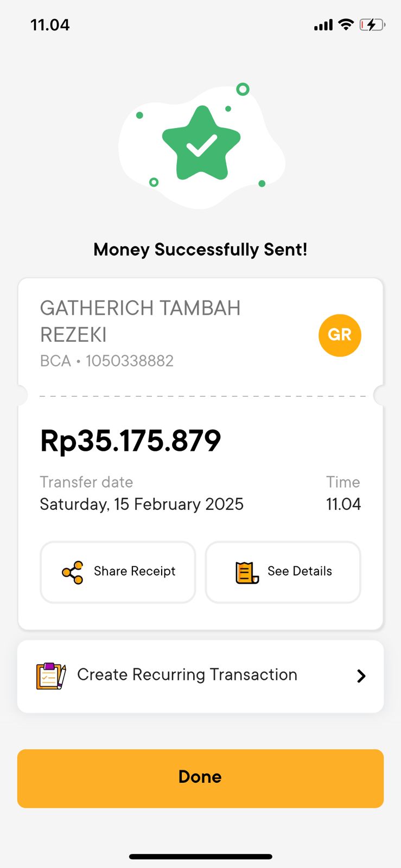Tap the recipient name GATHERICH TAMBAH REZEKI
Screen dimensions: 401x868
140,321
